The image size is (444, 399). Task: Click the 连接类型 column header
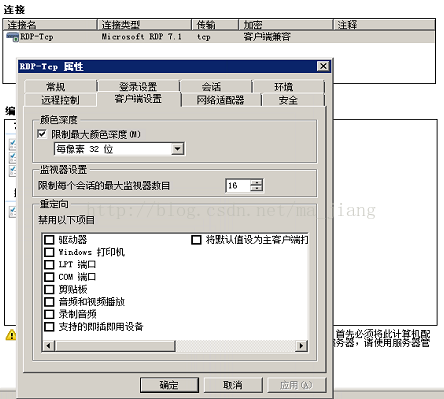pyautogui.click(x=145, y=25)
